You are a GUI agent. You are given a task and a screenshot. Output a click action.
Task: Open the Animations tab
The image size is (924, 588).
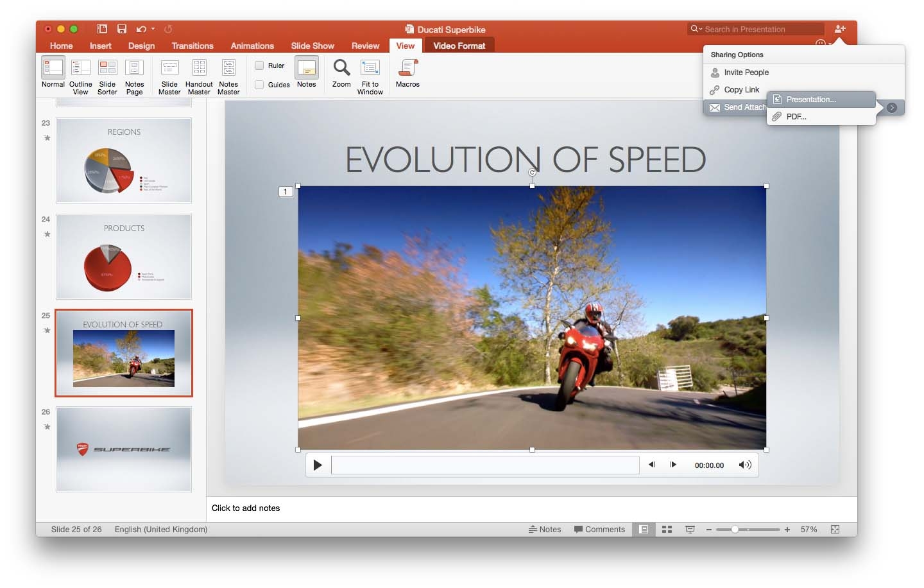(x=252, y=46)
